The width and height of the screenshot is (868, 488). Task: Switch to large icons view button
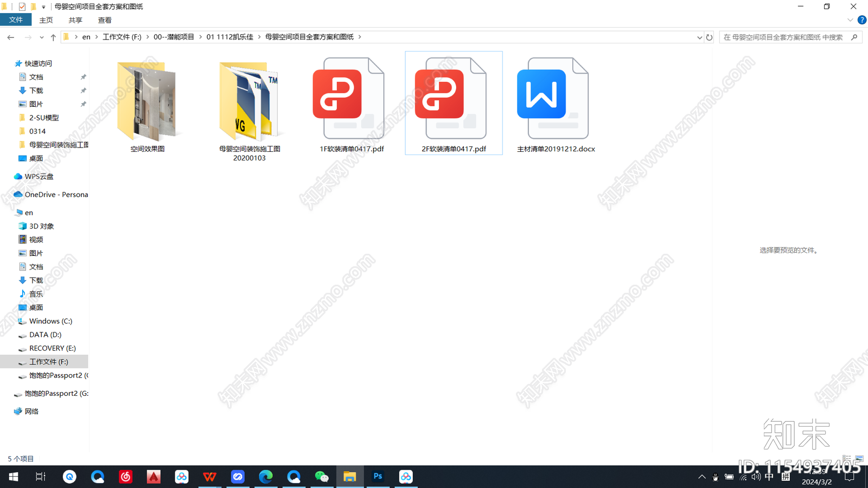859,459
